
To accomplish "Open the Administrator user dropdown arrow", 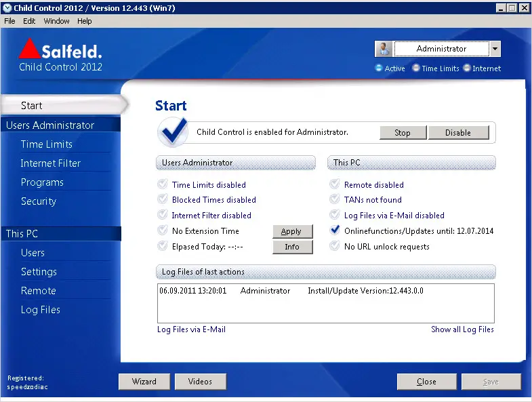I will point(495,49).
